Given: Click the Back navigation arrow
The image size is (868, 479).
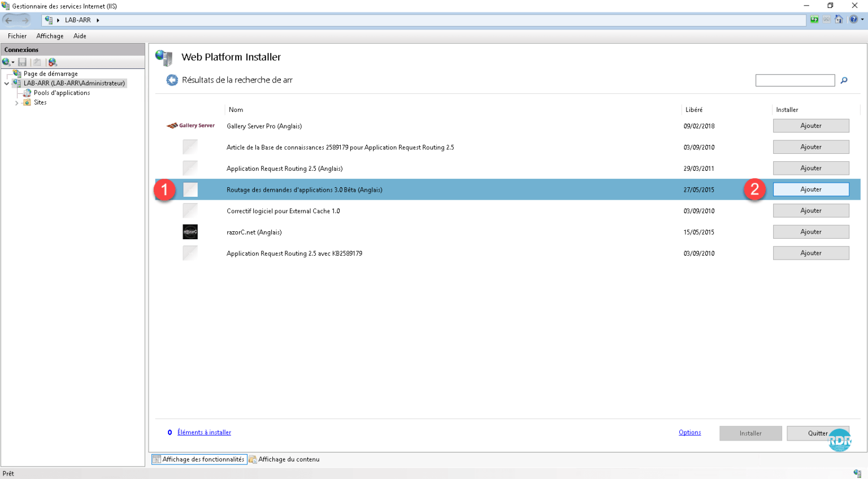Looking at the screenshot, I should coord(8,20).
